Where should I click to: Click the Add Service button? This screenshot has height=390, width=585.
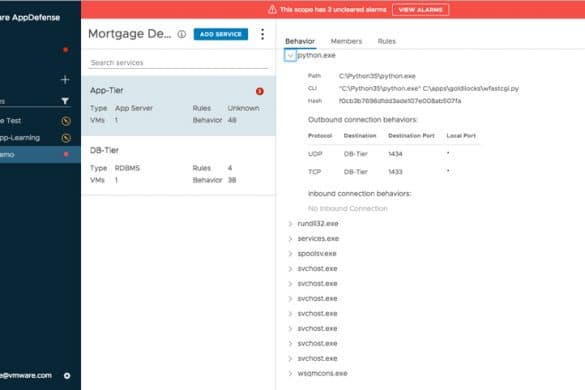pyautogui.click(x=220, y=34)
